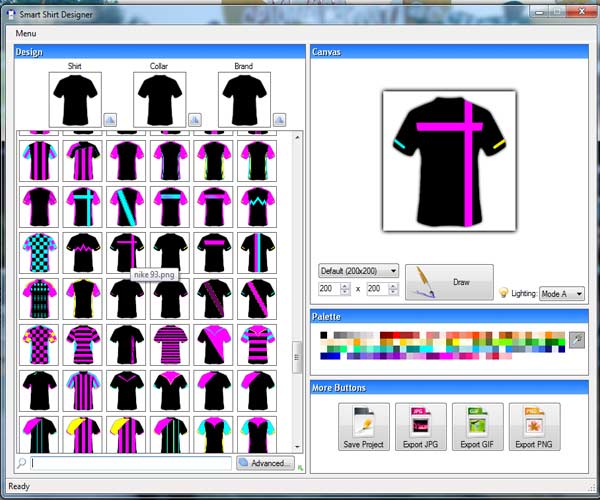Click the Lighting lightbulb icon
The height and width of the screenshot is (500, 600).
[504, 293]
